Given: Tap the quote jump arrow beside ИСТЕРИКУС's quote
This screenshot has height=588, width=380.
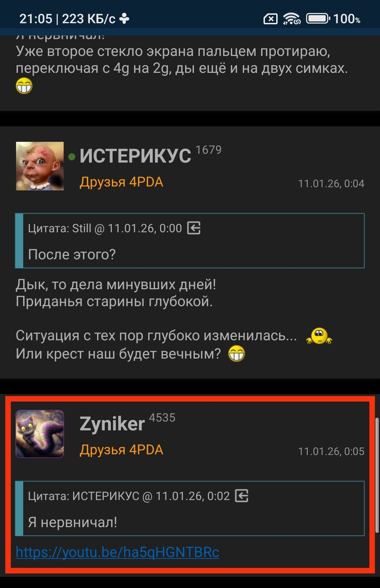Looking at the screenshot, I should click(242, 496).
